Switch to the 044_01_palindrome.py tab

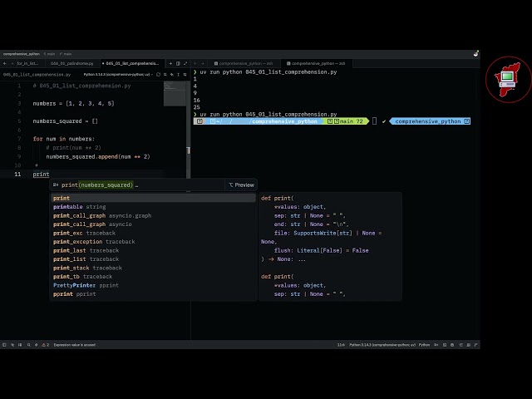tap(72, 63)
